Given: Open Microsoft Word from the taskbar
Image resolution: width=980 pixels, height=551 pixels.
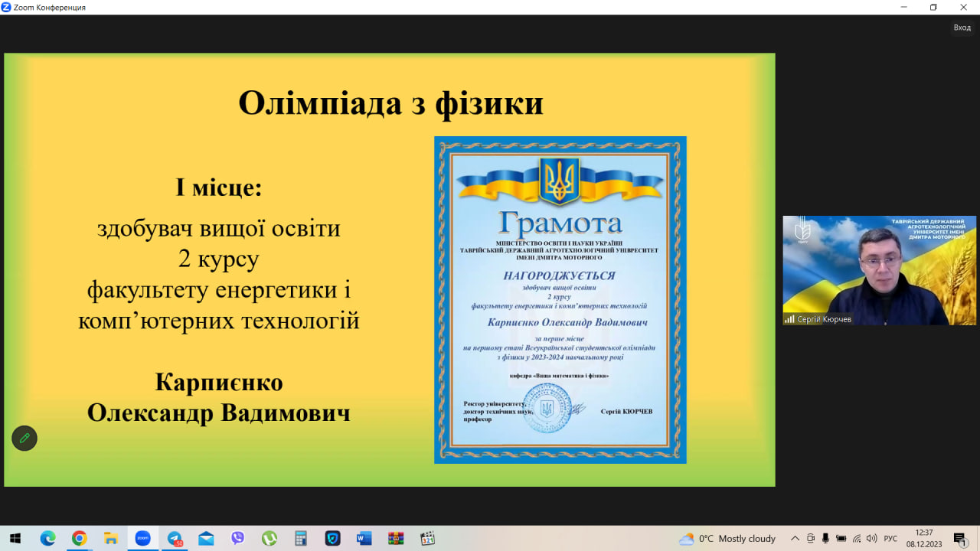Looking at the screenshot, I should pyautogui.click(x=364, y=538).
